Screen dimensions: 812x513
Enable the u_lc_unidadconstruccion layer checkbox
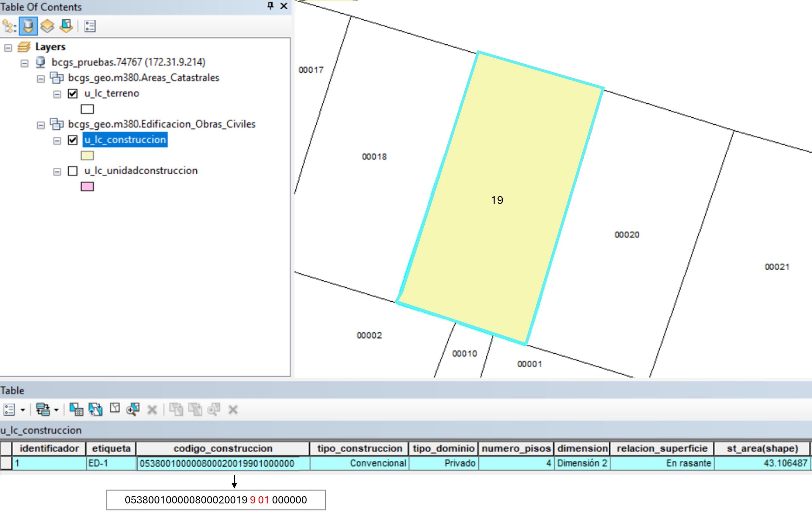(73, 171)
